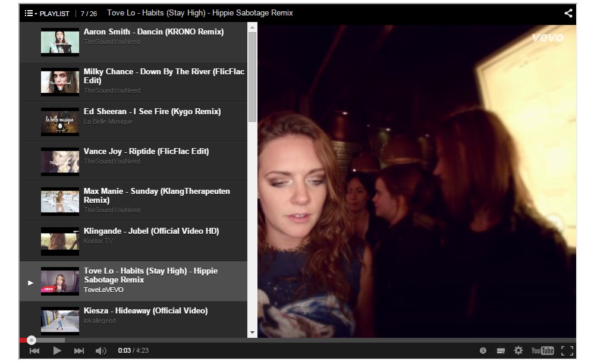Click the Tove Lo vevo thumbnail
594x364 pixels.
(x=60, y=281)
